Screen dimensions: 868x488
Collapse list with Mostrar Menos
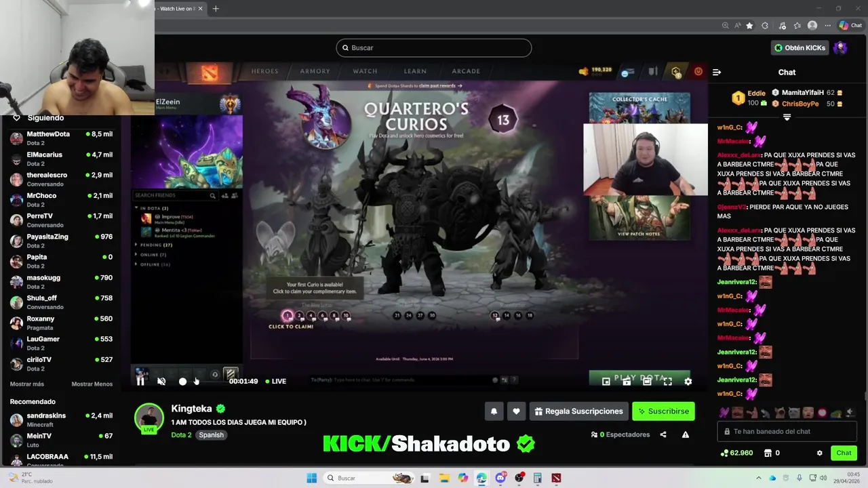[x=92, y=384]
